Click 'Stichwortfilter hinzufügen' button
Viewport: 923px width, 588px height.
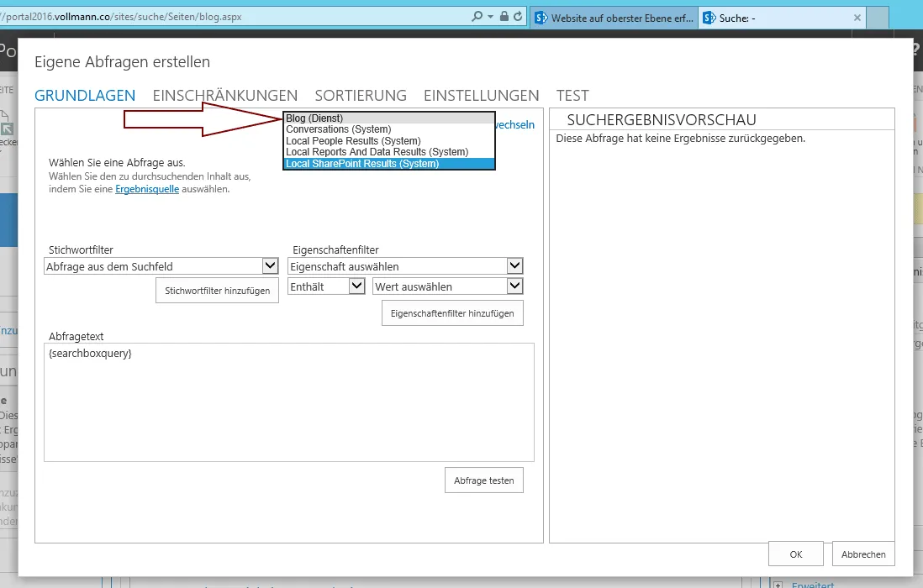[x=217, y=291]
